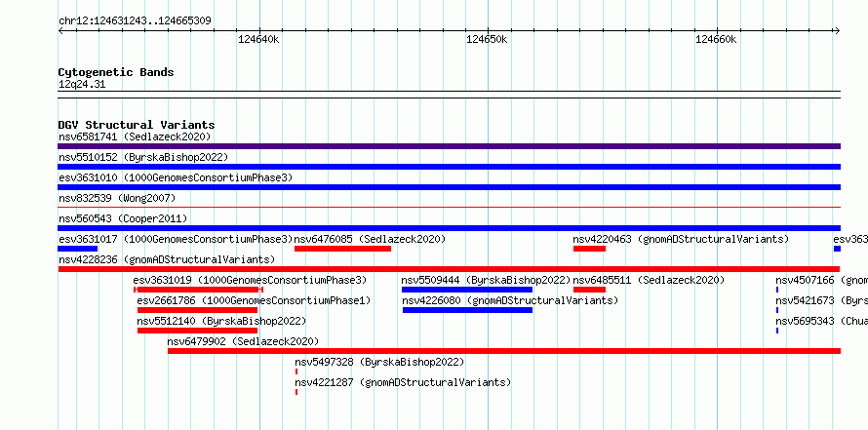Click the red bar under nsv6485511
The height and width of the screenshot is (430, 868).
tap(589, 290)
